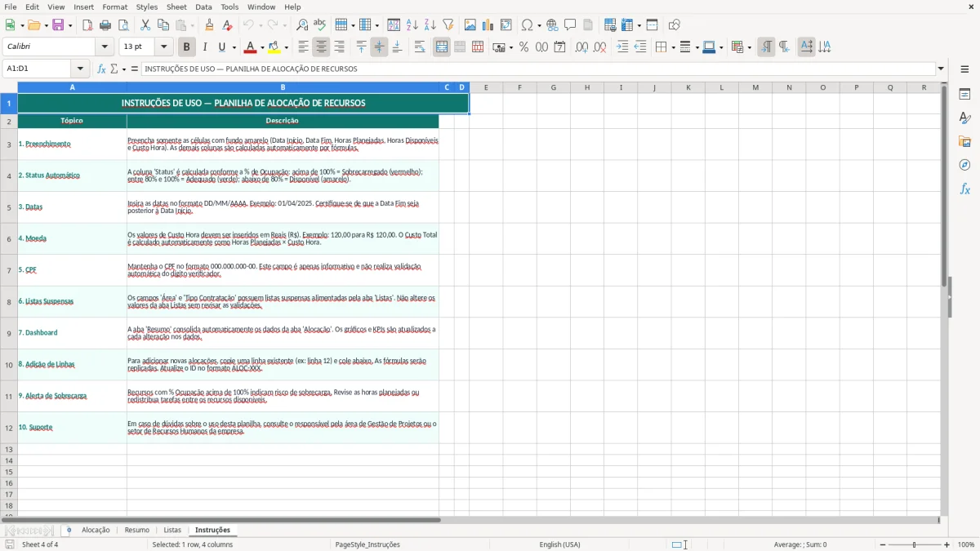The width and height of the screenshot is (980, 551).
Task: Open the Conditional Formatting dropdown arrow
Action: [749, 47]
